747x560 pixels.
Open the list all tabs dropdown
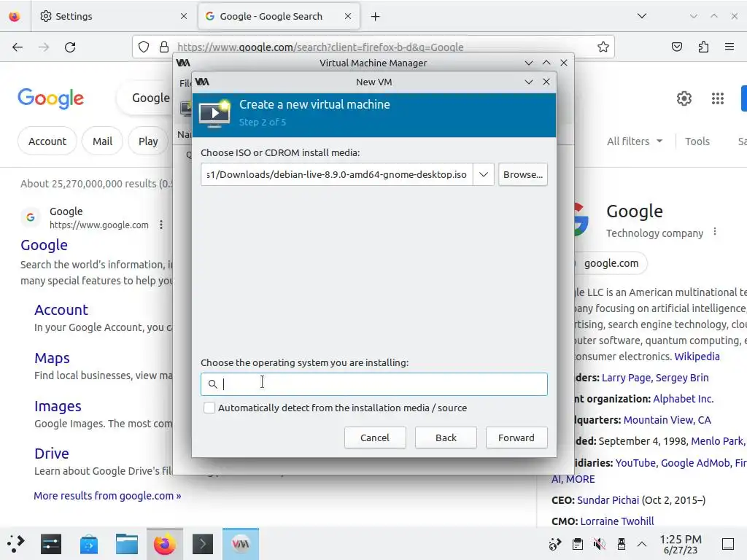642,16
